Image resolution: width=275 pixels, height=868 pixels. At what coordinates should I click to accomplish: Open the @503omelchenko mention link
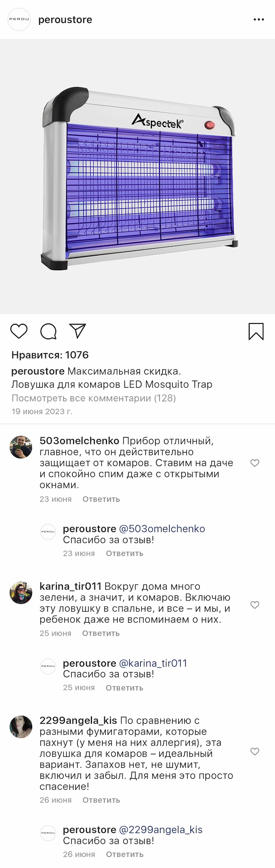[x=162, y=529]
